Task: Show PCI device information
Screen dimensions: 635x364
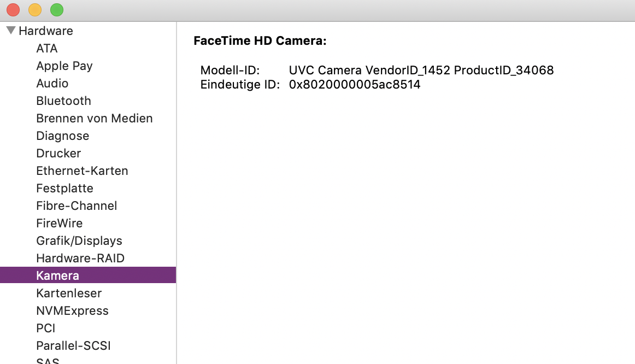Action: click(46, 328)
